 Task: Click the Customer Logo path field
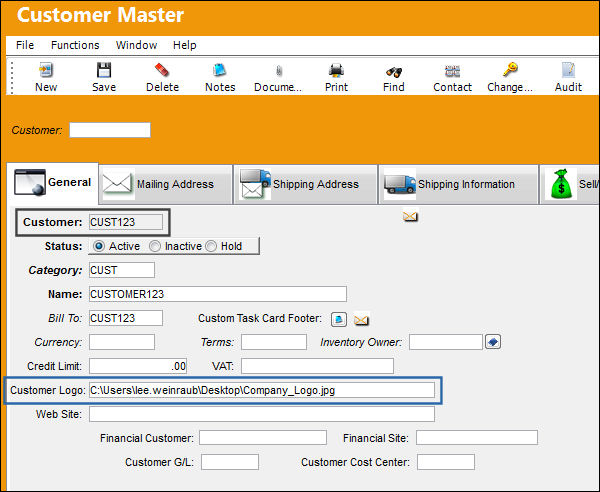[x=262, y=390]
